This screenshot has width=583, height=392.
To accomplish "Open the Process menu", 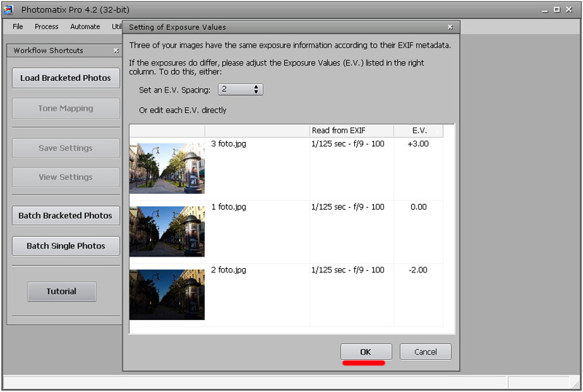I will point(47,27).
